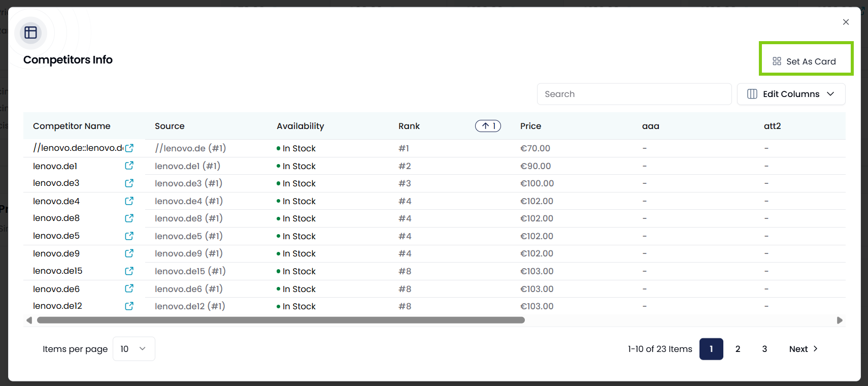Sort by Availability column header
868x386 pixels.
point(300,126)
